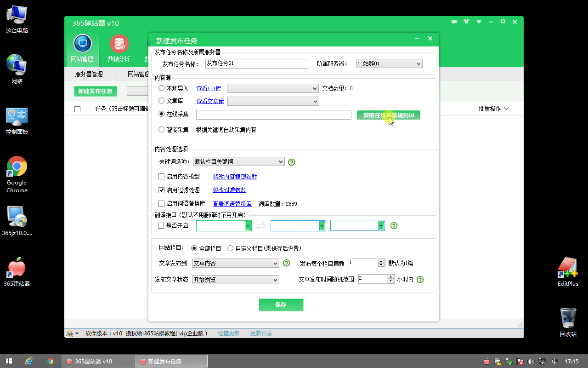588x368 pixels.
Task: Switch to the 网站管理 sub-tab
Action: 138,74
